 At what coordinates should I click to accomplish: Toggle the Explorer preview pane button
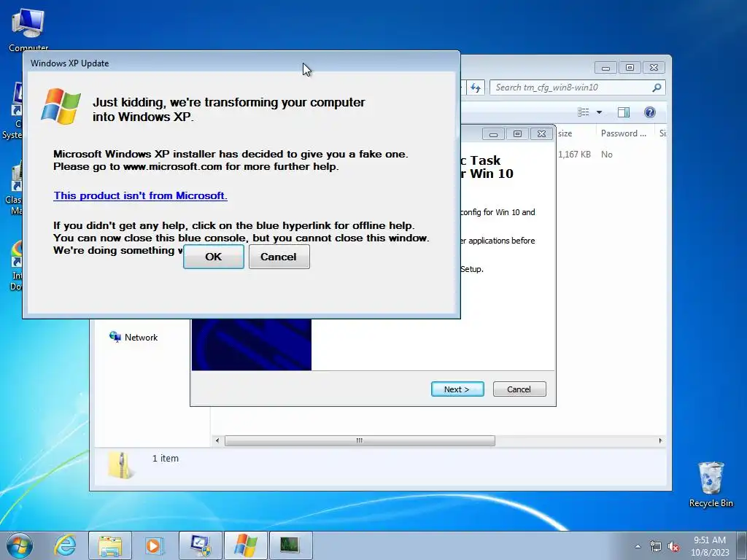624,112
